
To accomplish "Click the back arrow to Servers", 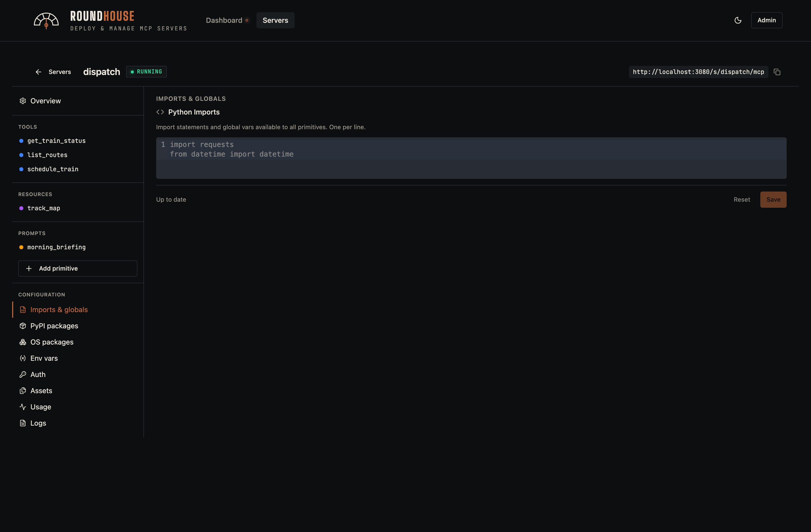I will [39, 72].
